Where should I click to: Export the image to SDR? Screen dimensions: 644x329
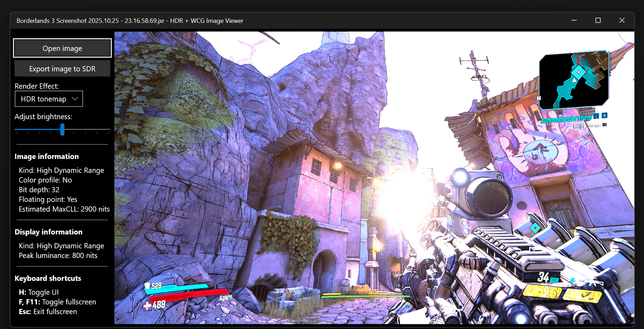62,69
